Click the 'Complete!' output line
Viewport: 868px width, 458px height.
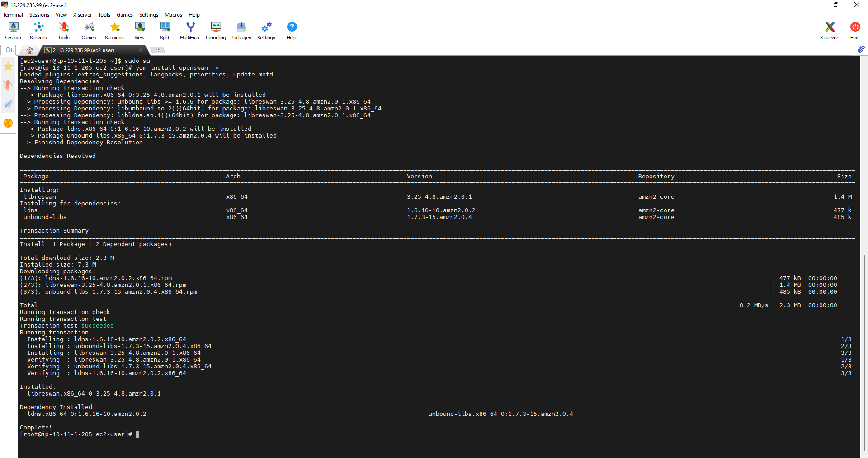pyautogui.click(x=36, y=428)
